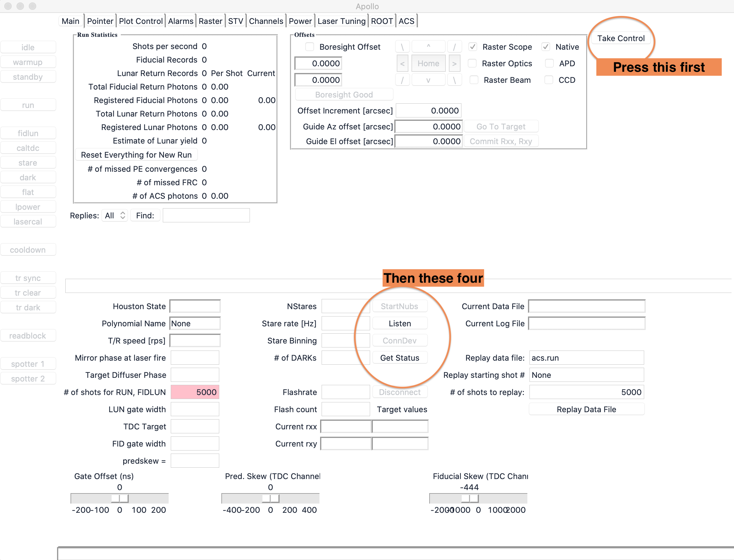Click the spotter 1 button
The image size is (734, 560).
pyautogui.click(x=28, y=364)
